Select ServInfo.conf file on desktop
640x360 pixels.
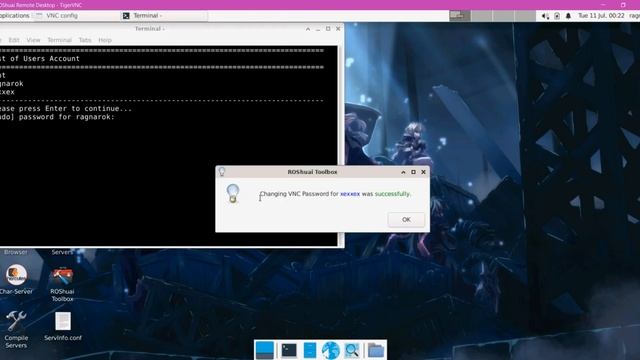(x=63, y=327)
